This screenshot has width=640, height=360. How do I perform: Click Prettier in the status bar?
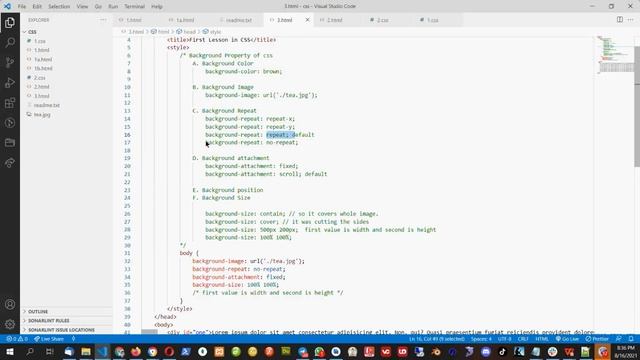point(597,339)
